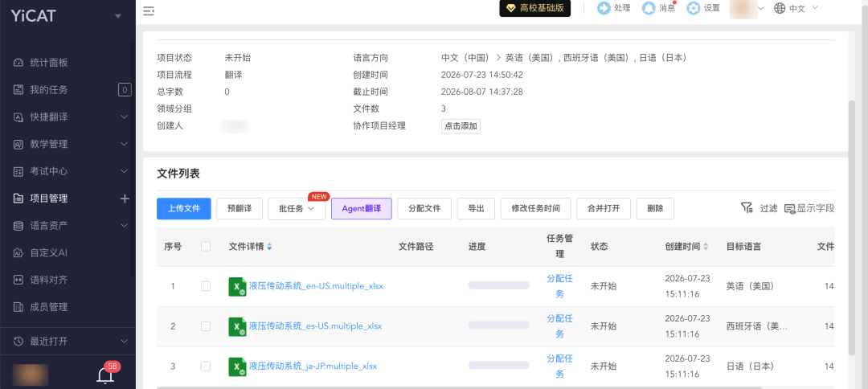
Task: Click the 语言资产 database icon
Action: (18, 225)
